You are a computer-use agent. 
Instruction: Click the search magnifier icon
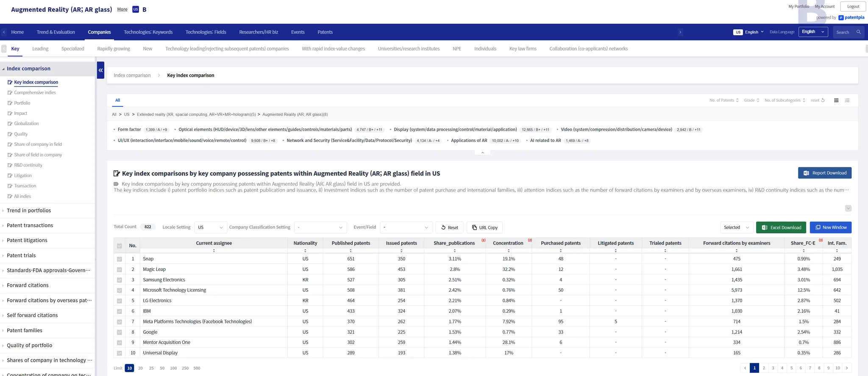(x=858, y=32)
